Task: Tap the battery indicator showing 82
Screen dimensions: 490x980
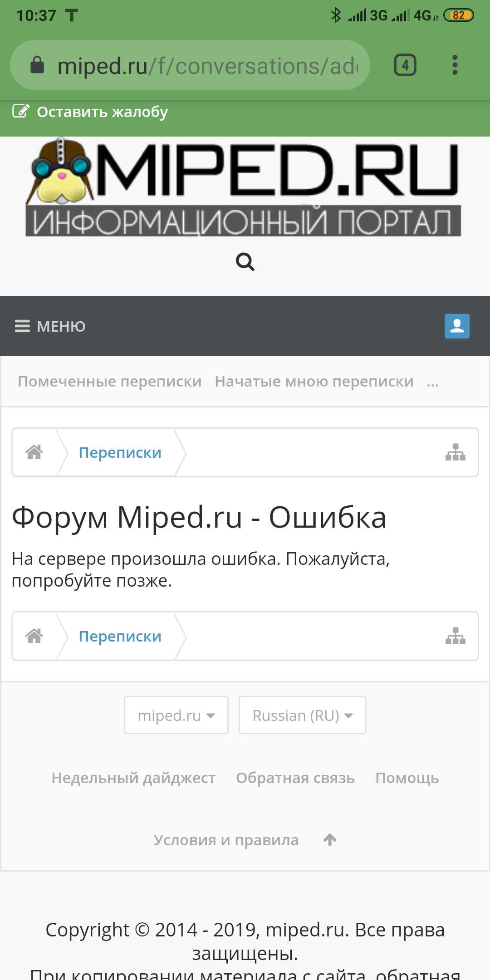Action: tap(458, 15)
